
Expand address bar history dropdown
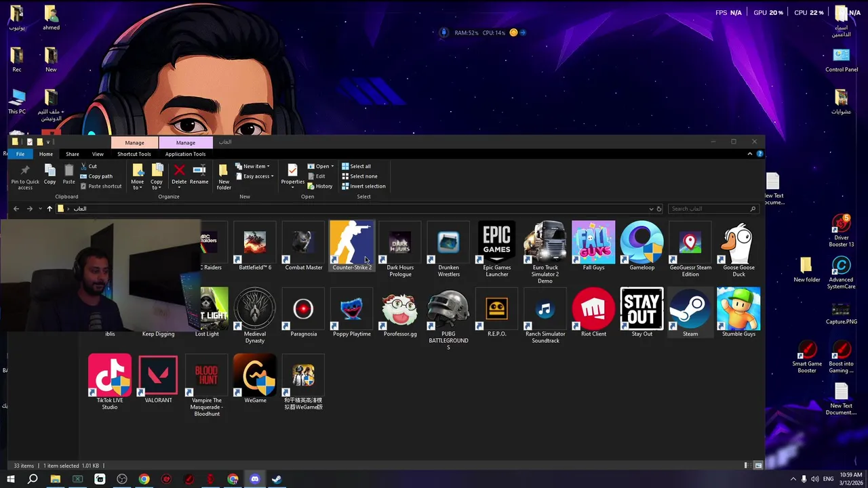(651, 209)
